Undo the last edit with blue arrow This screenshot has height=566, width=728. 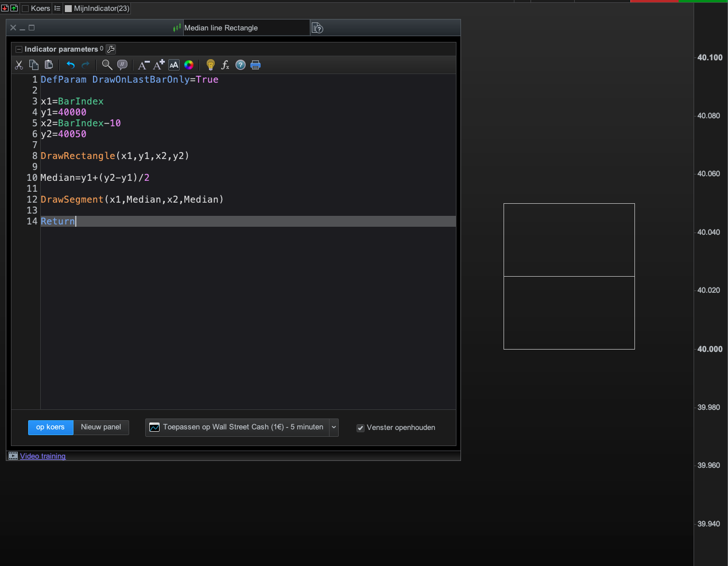[x=71, y=65]
